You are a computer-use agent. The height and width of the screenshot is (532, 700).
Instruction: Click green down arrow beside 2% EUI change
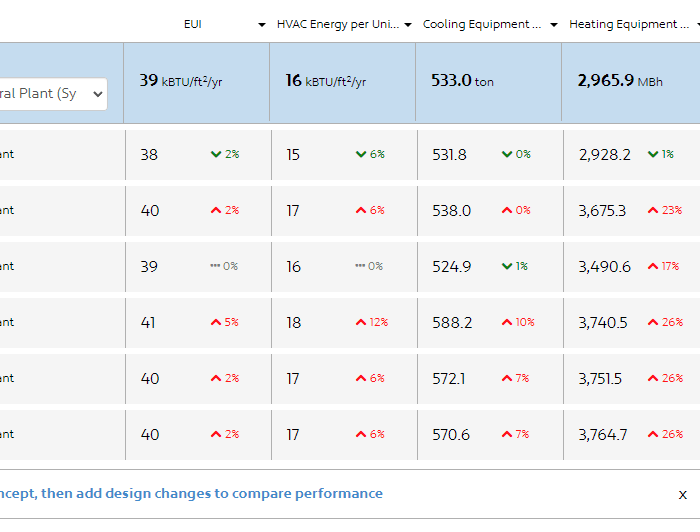click(x=216, y=155)
